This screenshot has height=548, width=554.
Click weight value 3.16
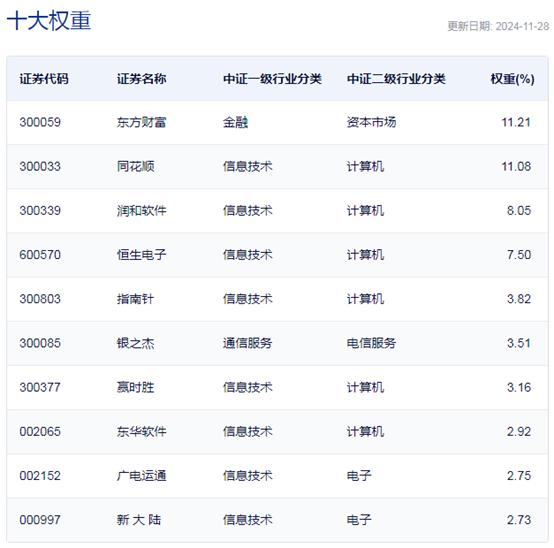coord(519,387)
